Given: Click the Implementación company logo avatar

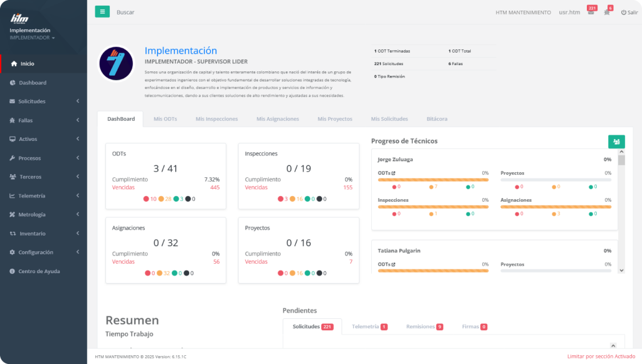Looking at the screenshot, I should pos(116,63).
